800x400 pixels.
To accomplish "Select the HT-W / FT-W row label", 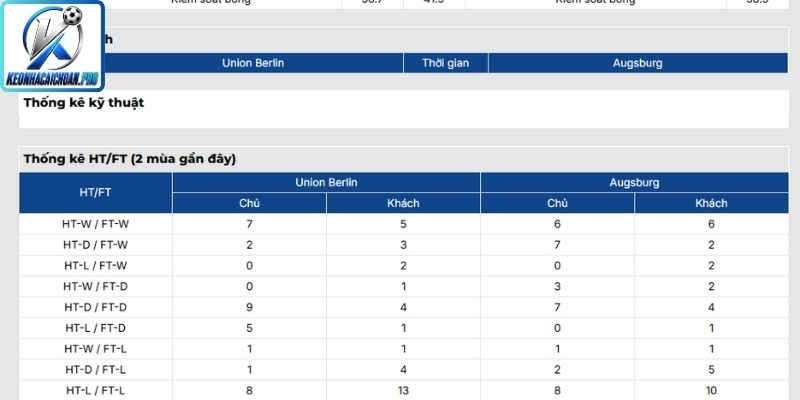I will [x=95, y=224].
